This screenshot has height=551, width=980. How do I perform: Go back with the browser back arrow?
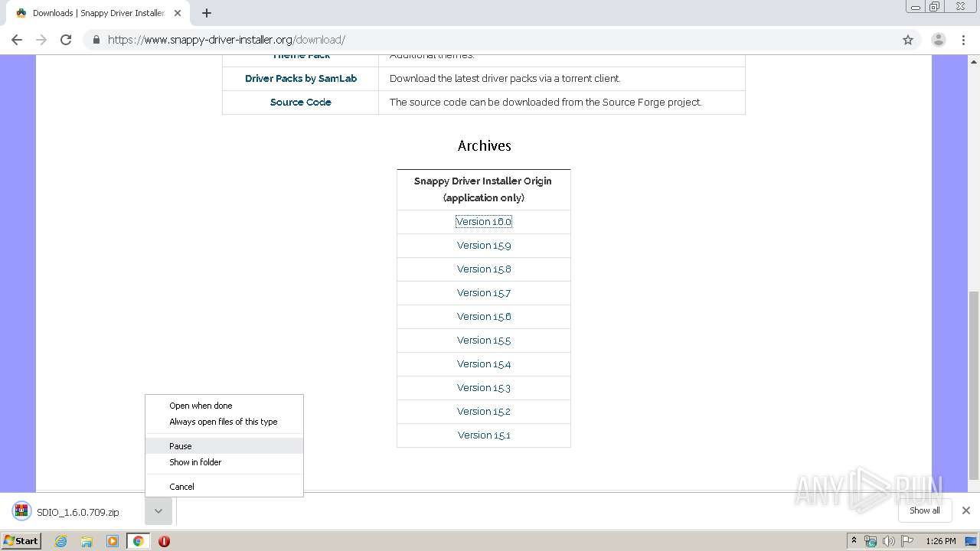click(x=17, y=40)
